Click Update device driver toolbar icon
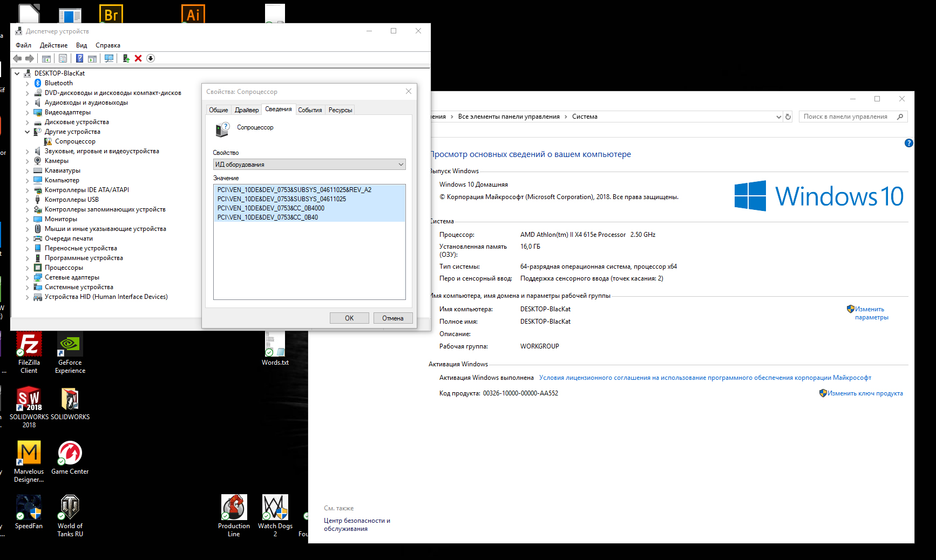Viewport: 936px width, 560px height. coord(126,58)
